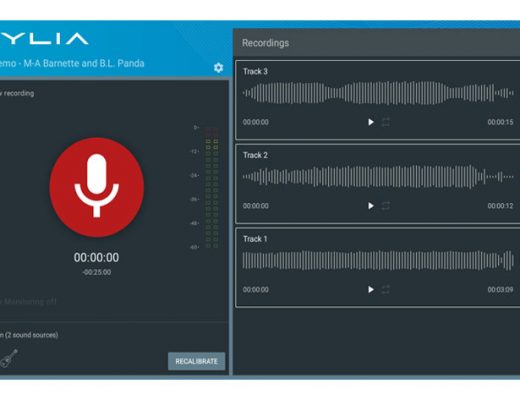
Task: Click Track 2 duration 00:00:12
Action: 500,206
